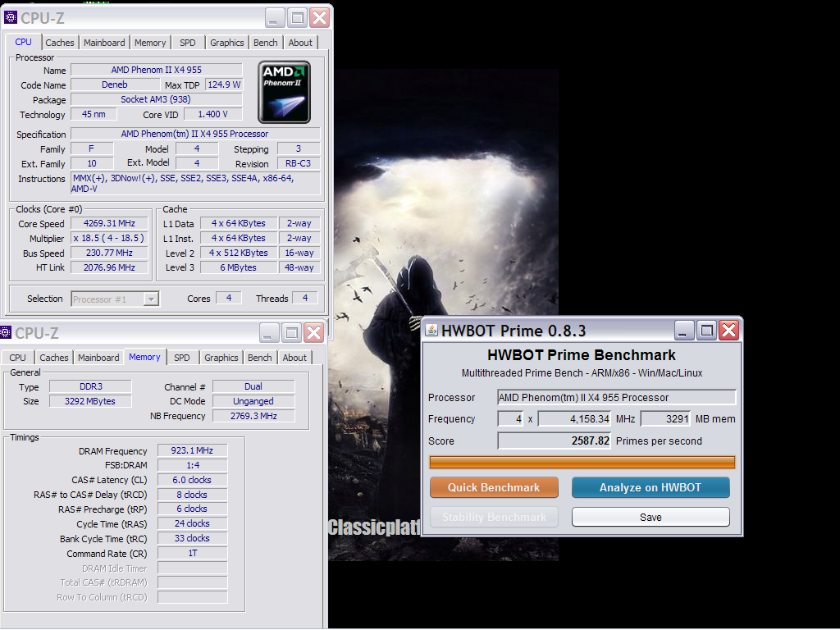The width and height of the screenshot is (840, 630).
Task: Click the '1T' Command Rate value
Action: [192, 553]
